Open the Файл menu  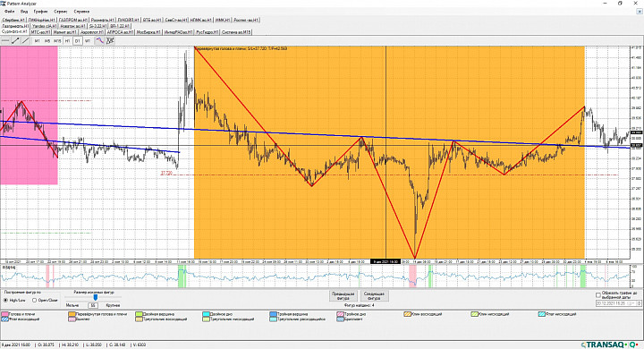tap(10, 12)
